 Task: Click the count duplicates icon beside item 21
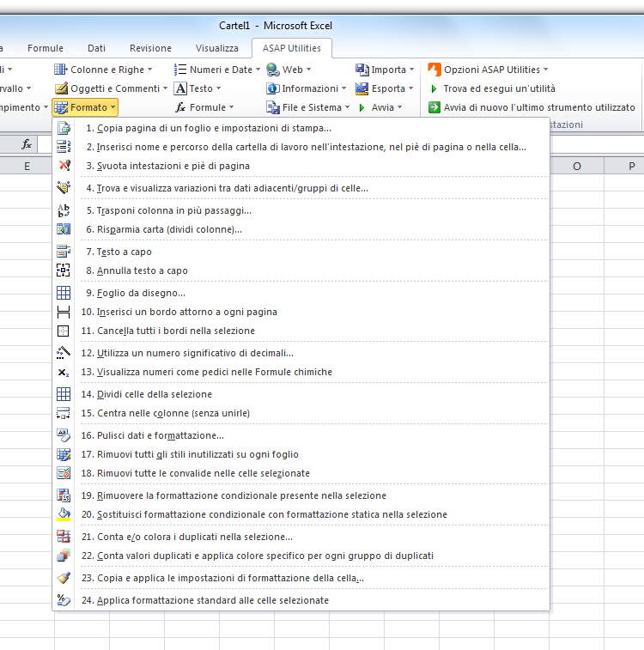[x=64, y=537]
